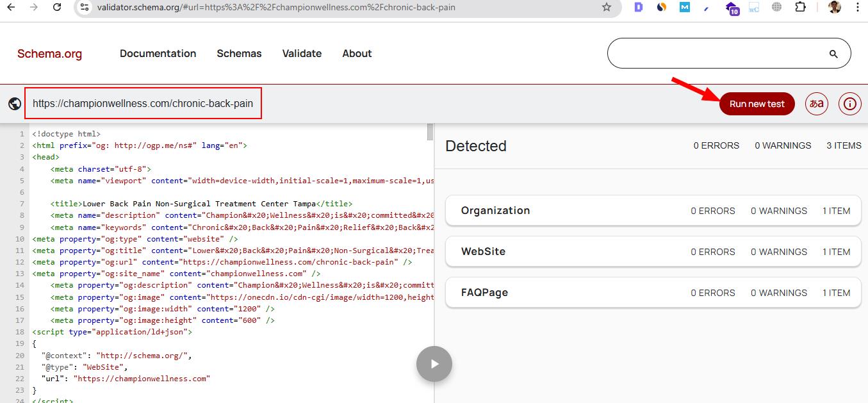
Task: Open the Chrome three-dot menu
Action: point(858,8)
